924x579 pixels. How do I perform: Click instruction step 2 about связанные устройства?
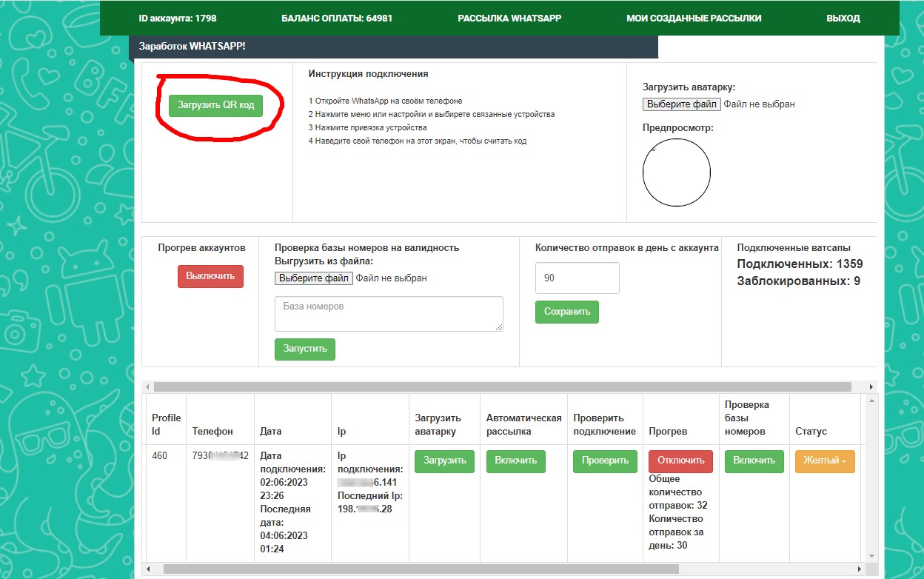(x=432, y=114)
